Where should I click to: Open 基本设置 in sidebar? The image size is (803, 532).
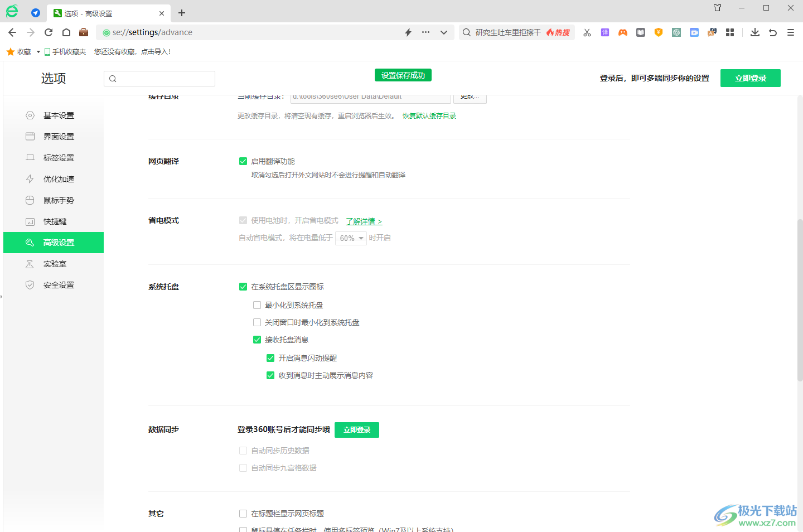54,115
